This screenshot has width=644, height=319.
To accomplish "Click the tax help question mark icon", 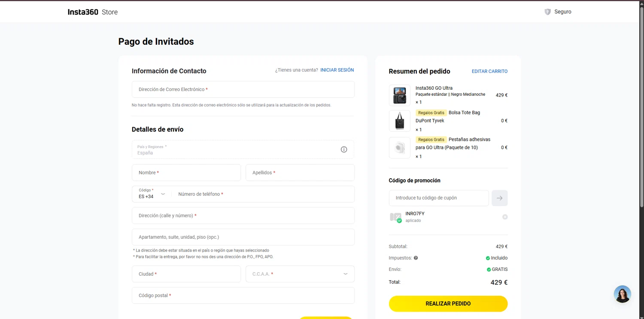I will (416, 258).
